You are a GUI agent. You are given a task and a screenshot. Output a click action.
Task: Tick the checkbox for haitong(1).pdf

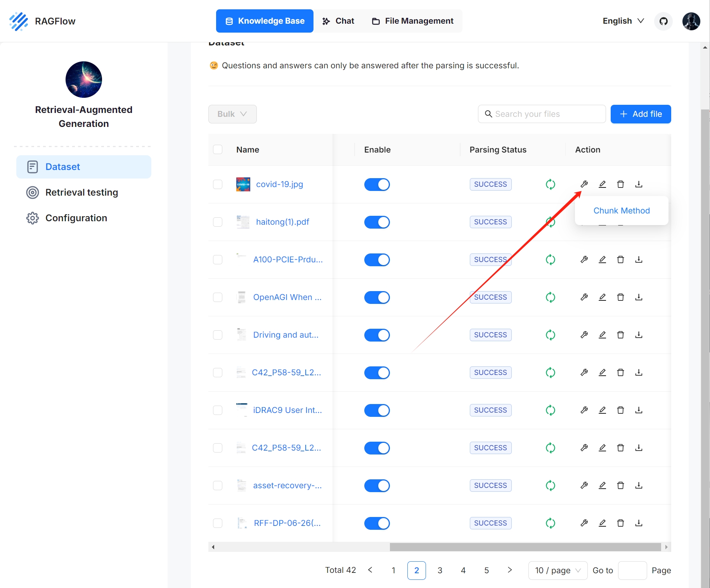(218, 222)
